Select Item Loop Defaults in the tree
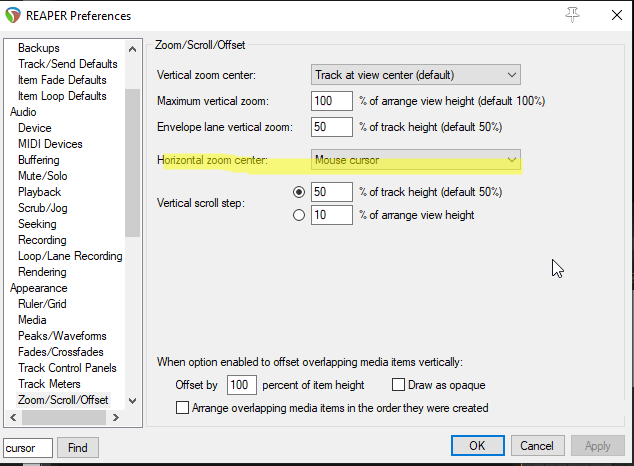 [x=62, y=96]
